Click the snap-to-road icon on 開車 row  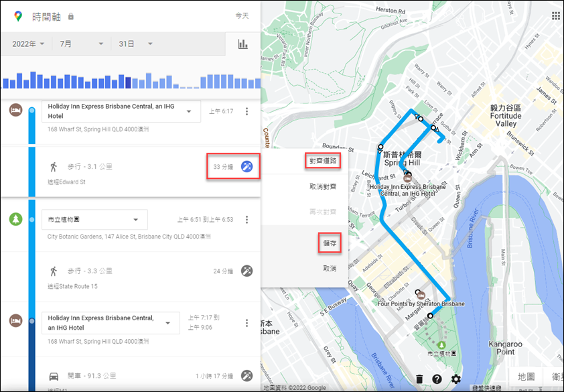[x=246, y=376]
